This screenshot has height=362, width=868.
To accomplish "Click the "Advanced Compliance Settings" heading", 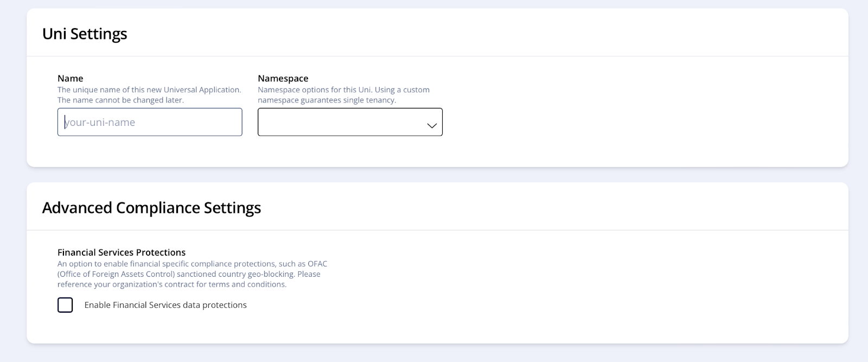I will (151, 208).
